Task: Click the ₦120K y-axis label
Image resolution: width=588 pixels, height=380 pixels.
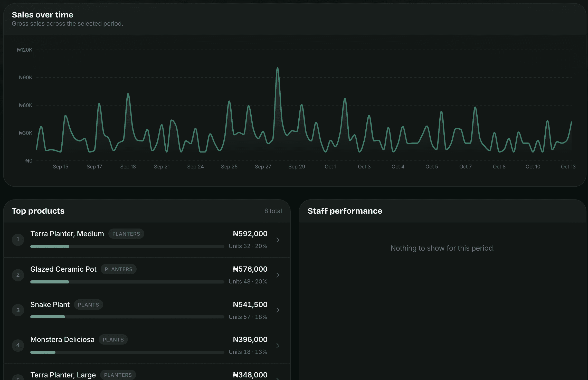Action: [25, 50]
